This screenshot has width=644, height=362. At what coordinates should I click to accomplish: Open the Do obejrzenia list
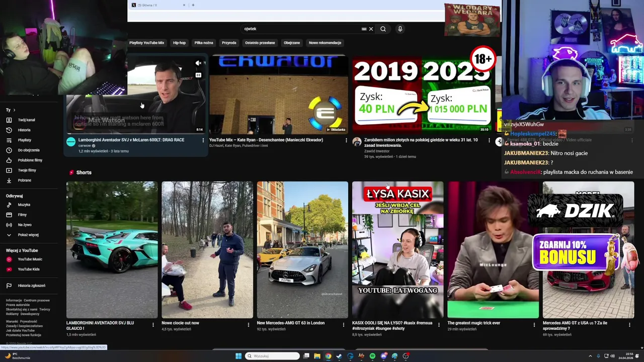click(x=28, y=150)
